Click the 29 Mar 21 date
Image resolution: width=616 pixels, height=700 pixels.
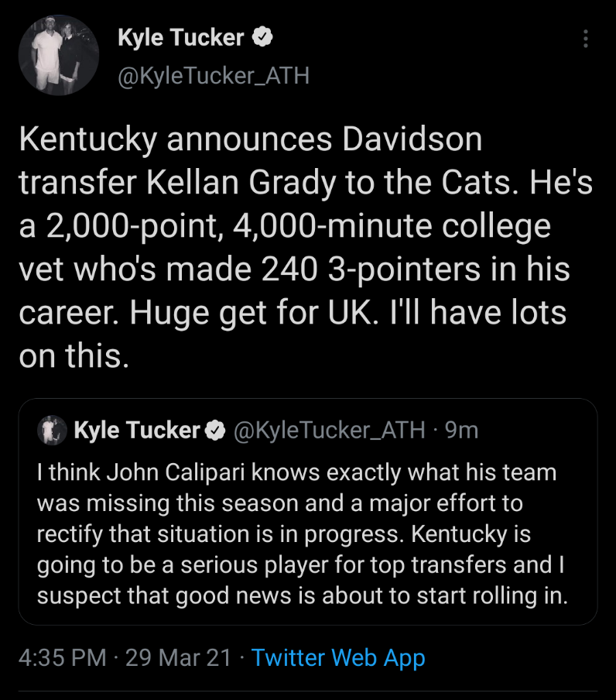[178, 658]
